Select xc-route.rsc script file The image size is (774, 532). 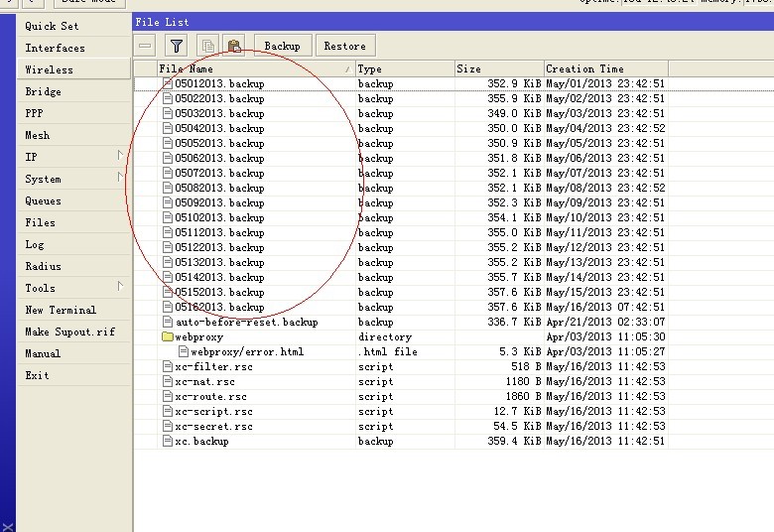210,396
